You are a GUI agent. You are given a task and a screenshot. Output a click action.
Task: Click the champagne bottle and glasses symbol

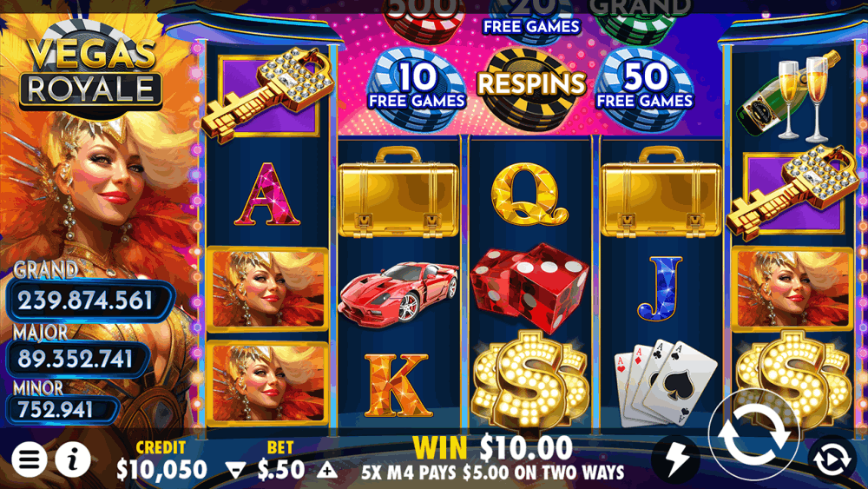[788, 94]
